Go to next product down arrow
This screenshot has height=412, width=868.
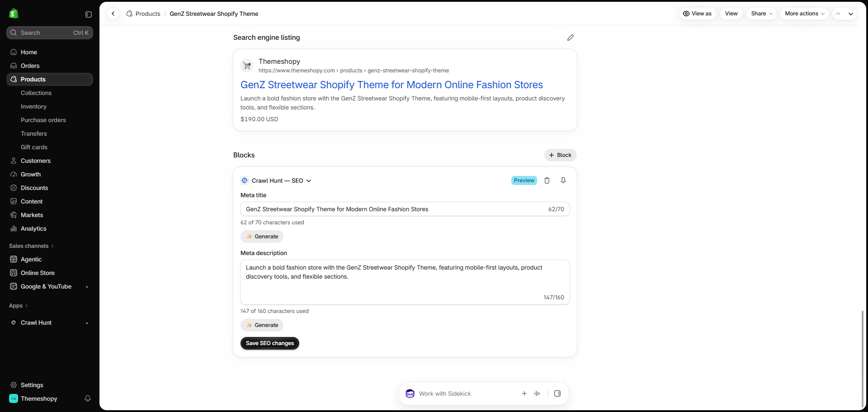coord(851,14)
